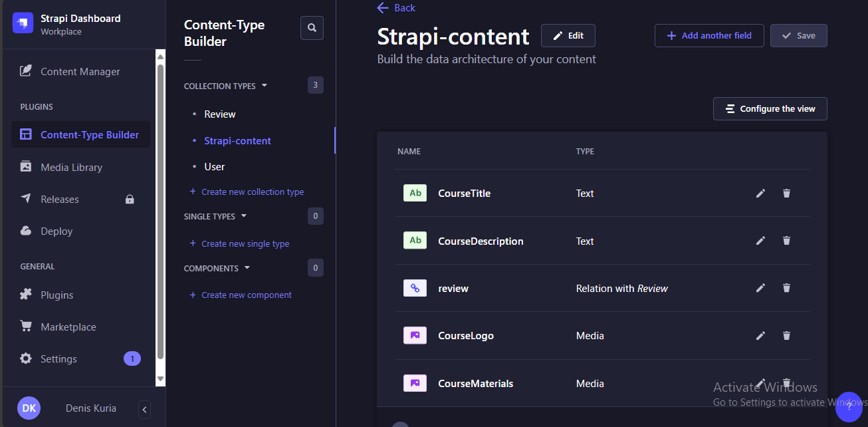
Task: Edit the review relation field
Action: [x=761, y=288]
